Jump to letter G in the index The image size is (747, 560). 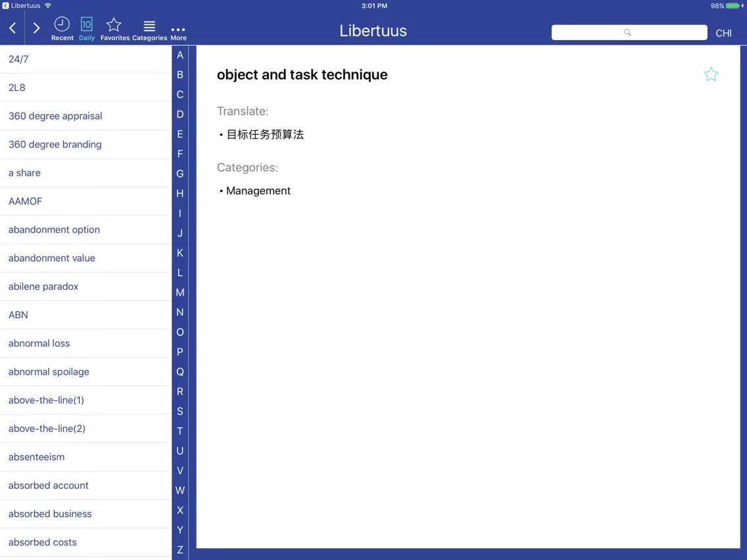(x=180, y=174)
